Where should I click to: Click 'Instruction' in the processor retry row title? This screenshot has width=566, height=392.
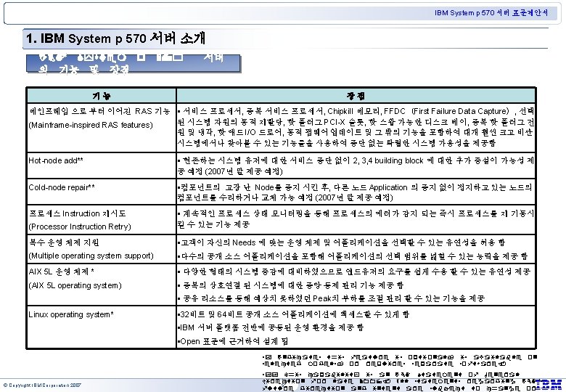(79, 213)
